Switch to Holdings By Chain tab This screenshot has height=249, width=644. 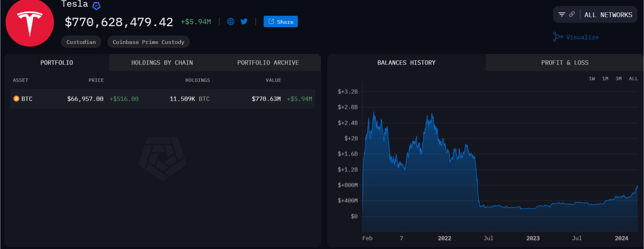[x=162, y=63]
